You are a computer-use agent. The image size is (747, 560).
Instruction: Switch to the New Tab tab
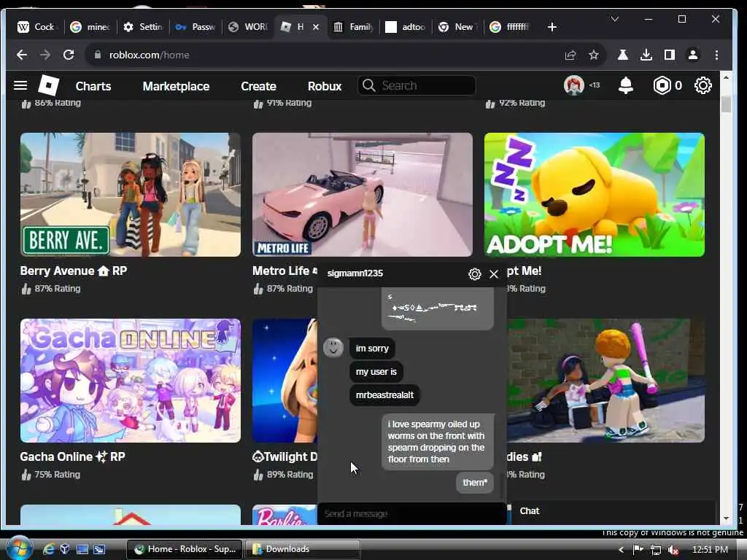pyautogui.click(x=458, y=27)
